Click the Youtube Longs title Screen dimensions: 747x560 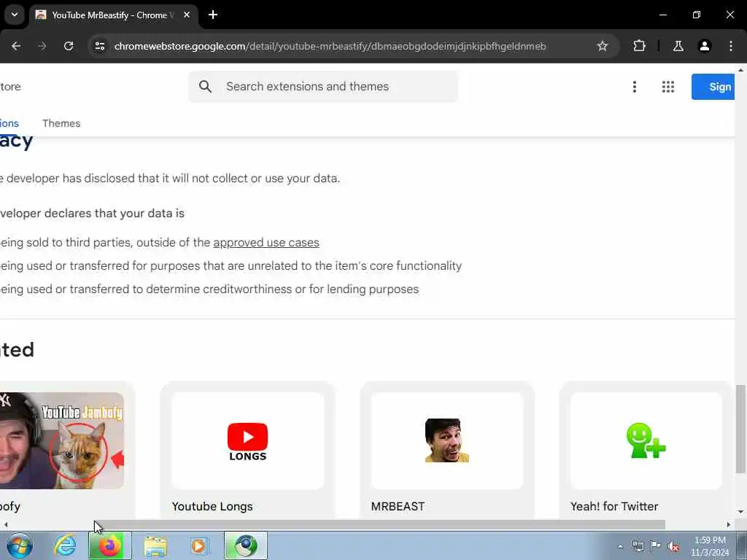[x=212, y=506]
